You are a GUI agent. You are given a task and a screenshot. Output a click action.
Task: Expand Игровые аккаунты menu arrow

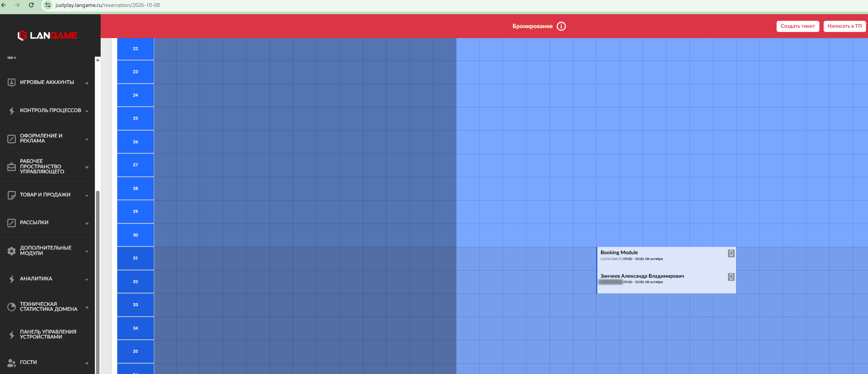[x=87, y=83]
